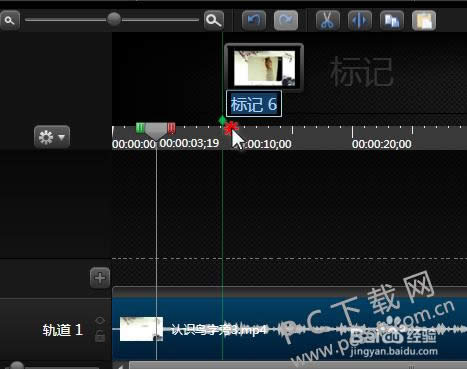Copy the selected media
This screenshot has width=467, height=369.
coord(392,20)
